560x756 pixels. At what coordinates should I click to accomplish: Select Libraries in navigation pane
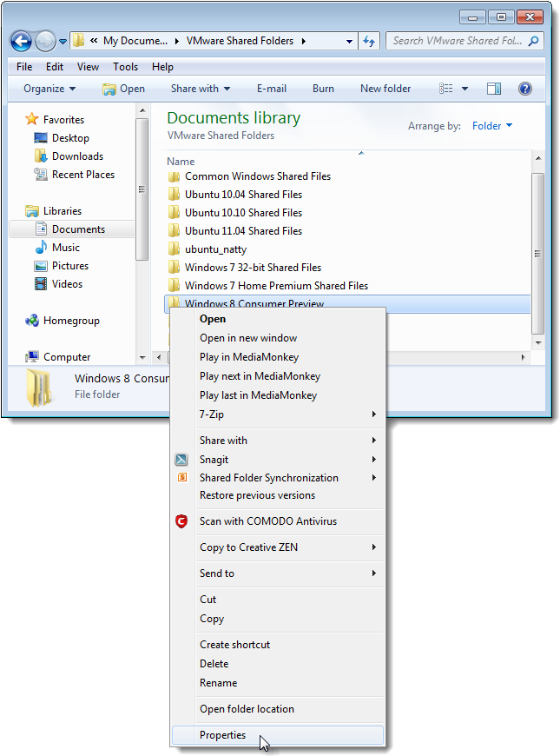(x=53, y=211)
